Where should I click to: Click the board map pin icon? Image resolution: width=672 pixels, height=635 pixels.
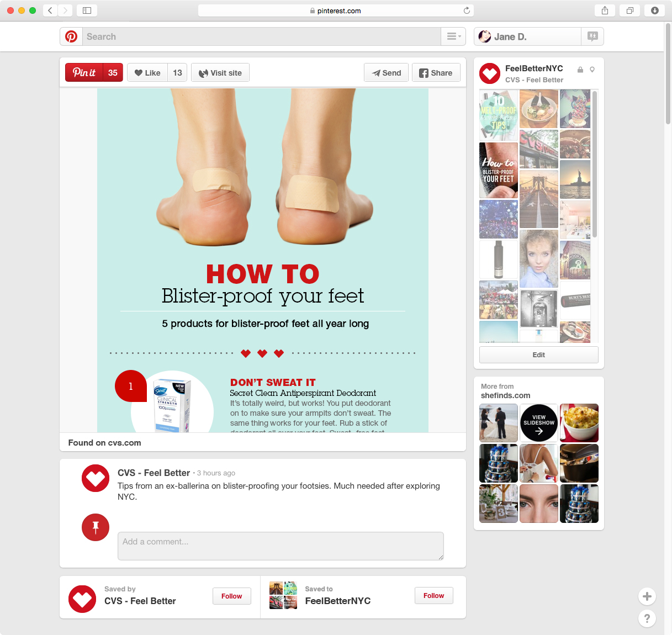pos(592,70)
